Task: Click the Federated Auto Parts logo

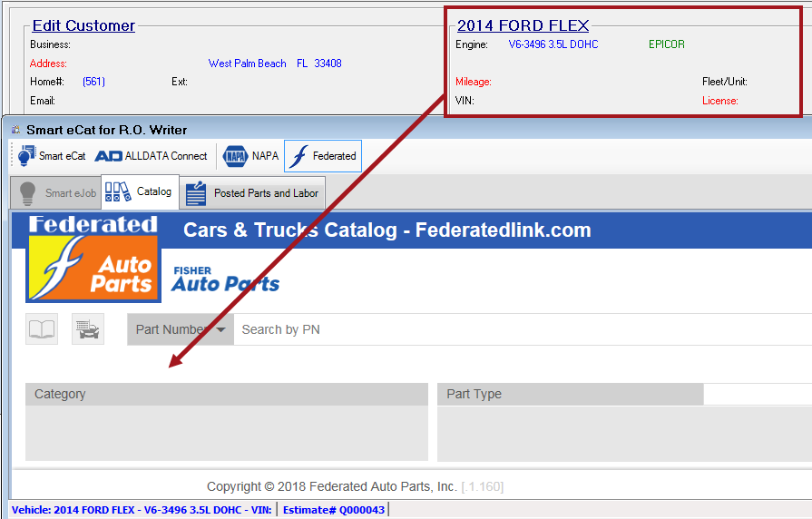Action: 93,259
